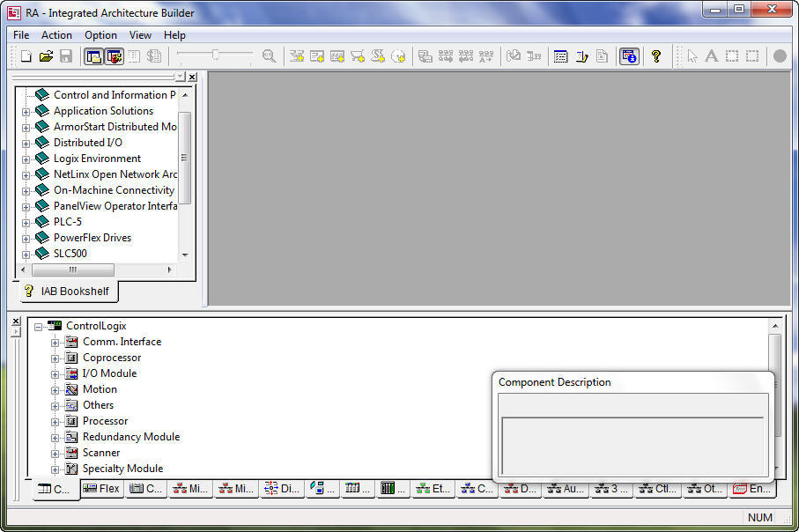Viewport: 799px width, 532px height.
Task: Toggle the bookshelf pane toolbar button
Action: tap(93, 56)
